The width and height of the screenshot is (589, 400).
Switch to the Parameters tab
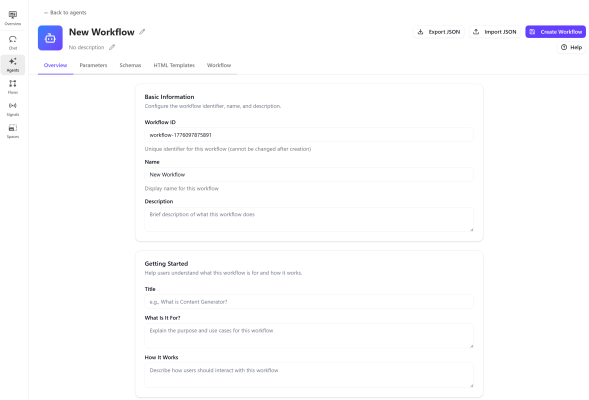[93, 65]
